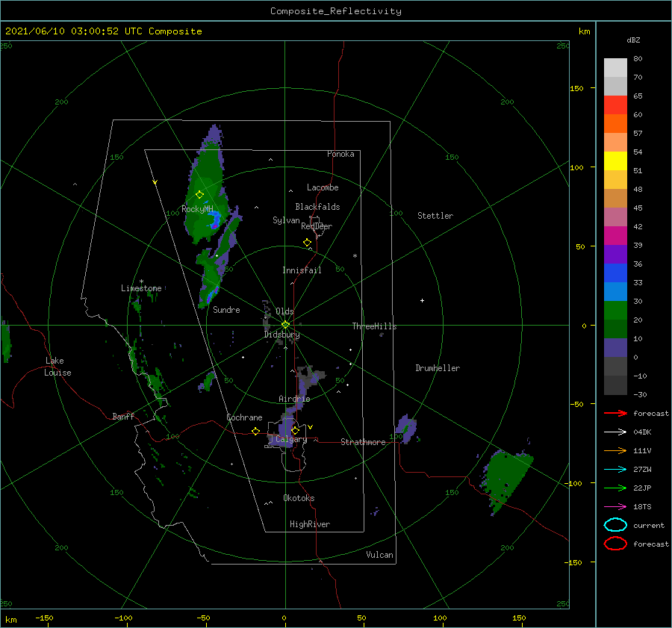Select the orange 111V arrow icon
672x628 pixels.
pyautogui.click(x=615, y=450)
